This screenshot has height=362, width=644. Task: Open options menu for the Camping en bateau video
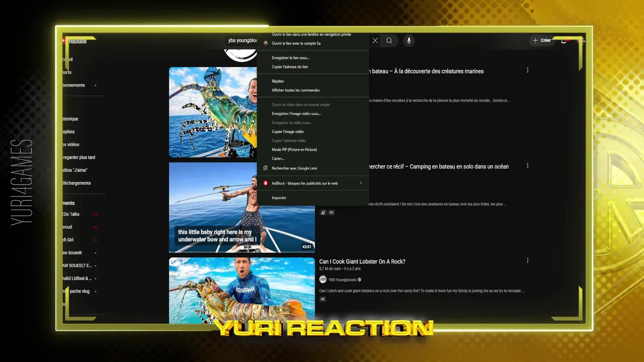click(528, 165)
